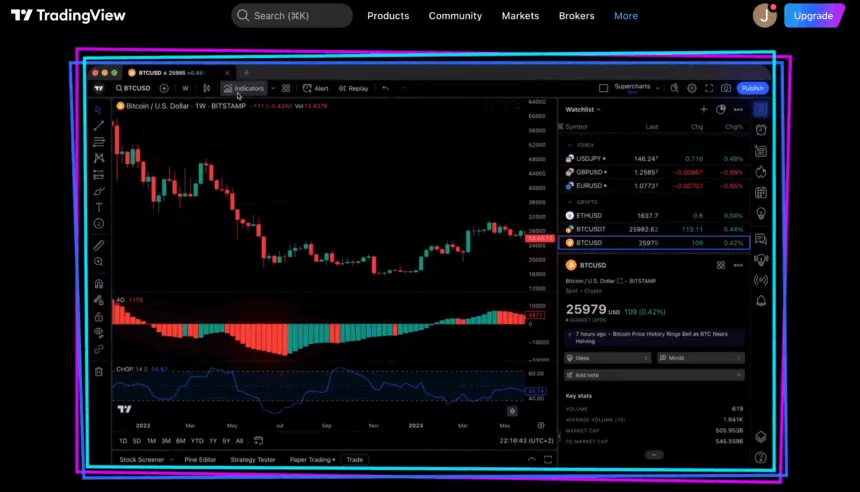Screen dimensions: 860x492
Task: Open chart settings gear icon
Action: click(692, 88)
